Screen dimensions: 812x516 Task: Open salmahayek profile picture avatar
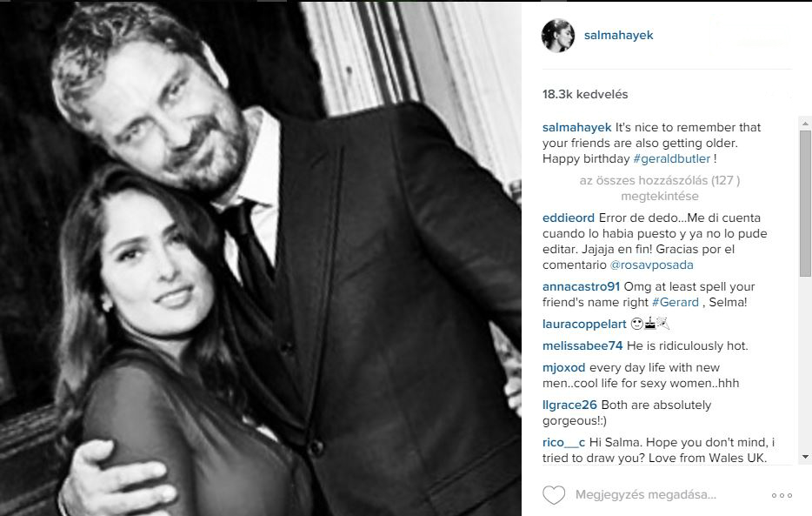click(x=558, y=35)
